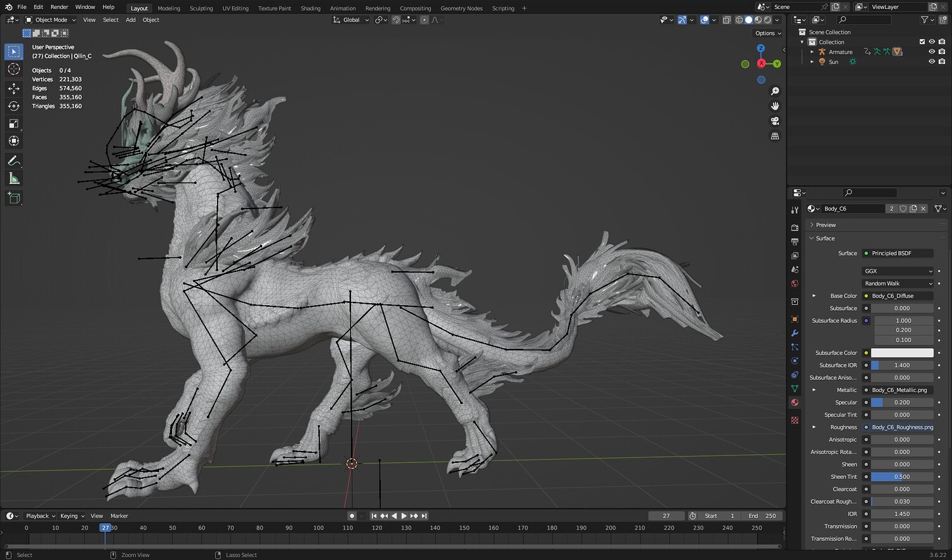The height and width of the screenshot is (560, 952).
Task: Click the Principled BSDF surface shader button
Action: coord(898,253)
